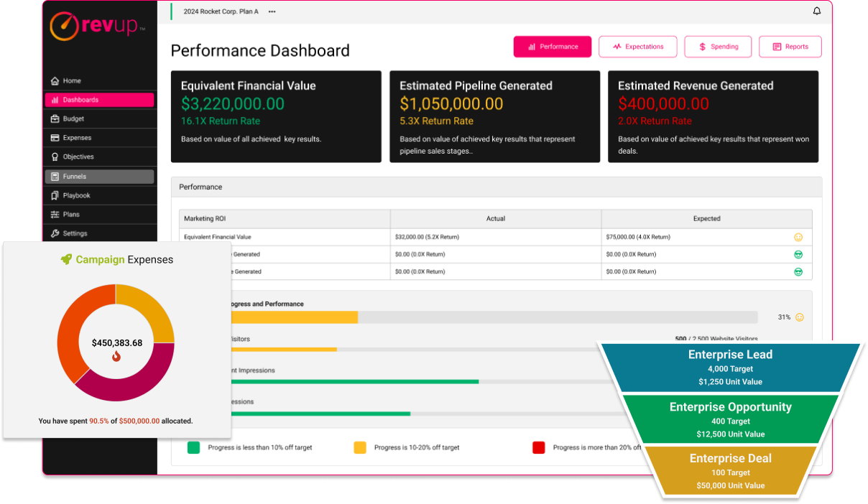The height and width of the screenshot is (504, 868).
Task: Click the green progress legend swatch
Action: click(193, 447)
